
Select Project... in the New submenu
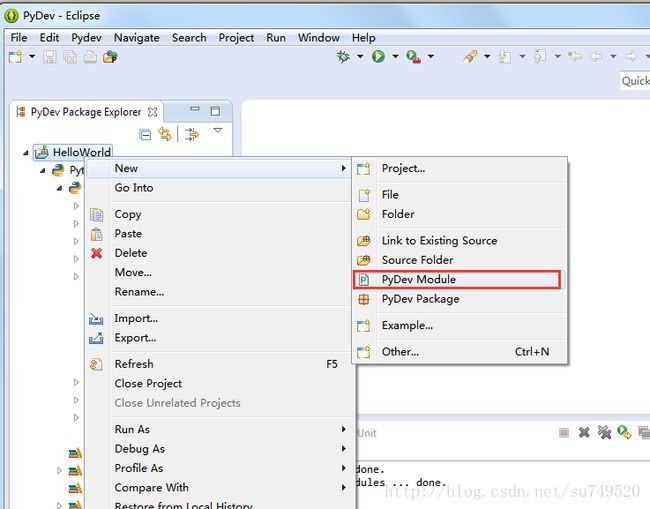[459, 169]
